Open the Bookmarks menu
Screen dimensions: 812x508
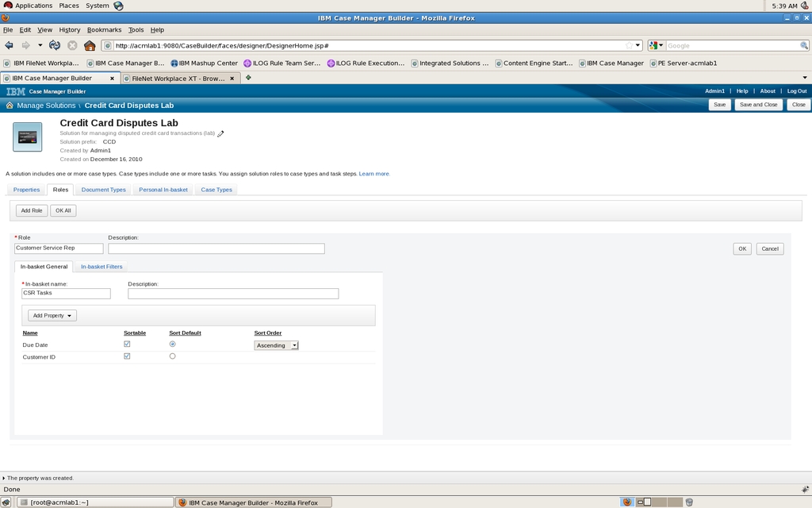click(104, 30)
